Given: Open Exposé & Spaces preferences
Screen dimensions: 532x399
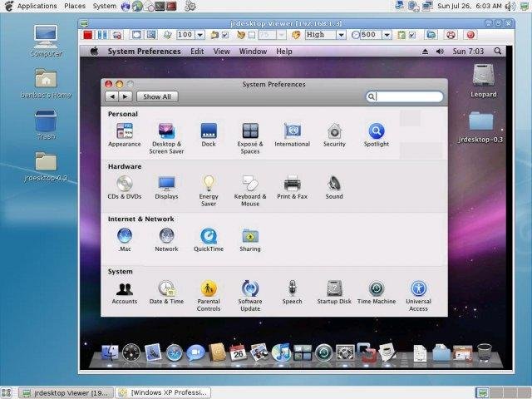Looking at the screenshot, I should (250, 139).
